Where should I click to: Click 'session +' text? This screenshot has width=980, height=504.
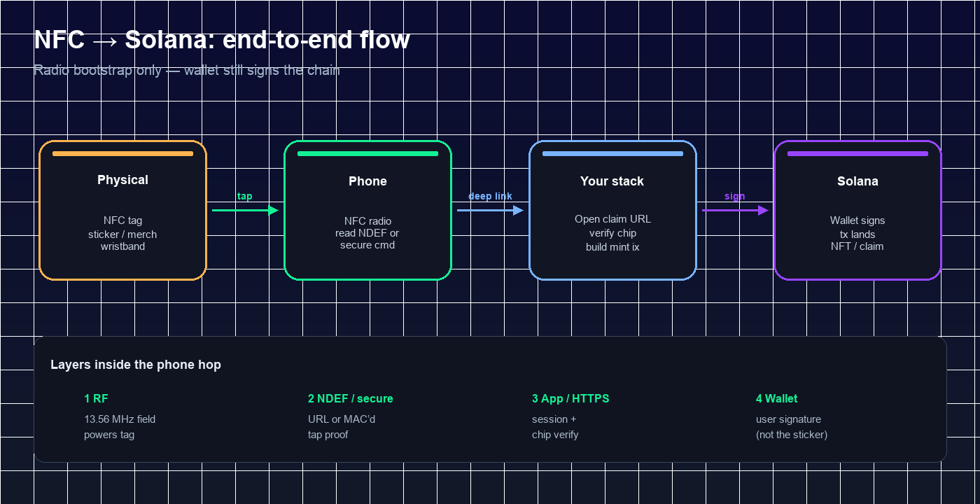pyautogui.click(x=554, y=419)
